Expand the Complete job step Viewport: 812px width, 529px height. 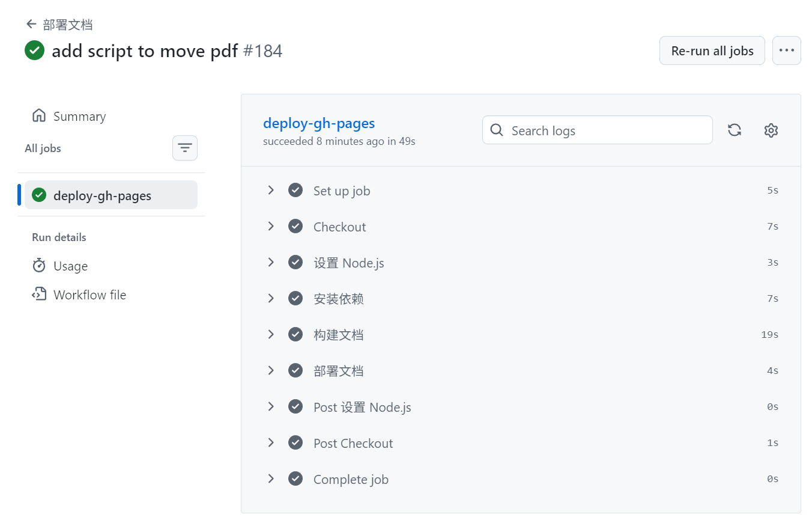tap(271, 479)
